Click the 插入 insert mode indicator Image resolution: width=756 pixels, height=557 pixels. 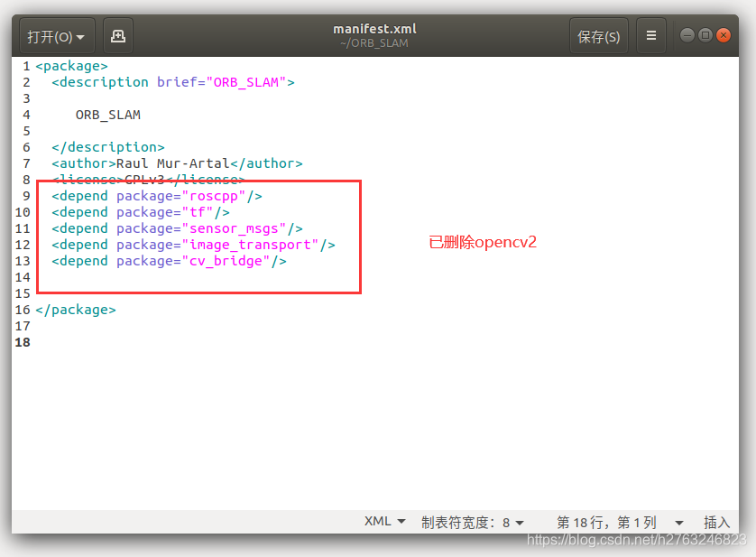[716, 523]
